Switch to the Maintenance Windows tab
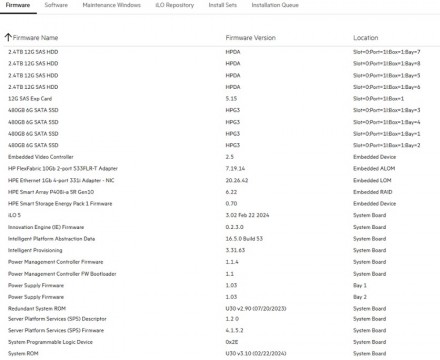Viewport: 440px width, 360px height. (112, 5)
